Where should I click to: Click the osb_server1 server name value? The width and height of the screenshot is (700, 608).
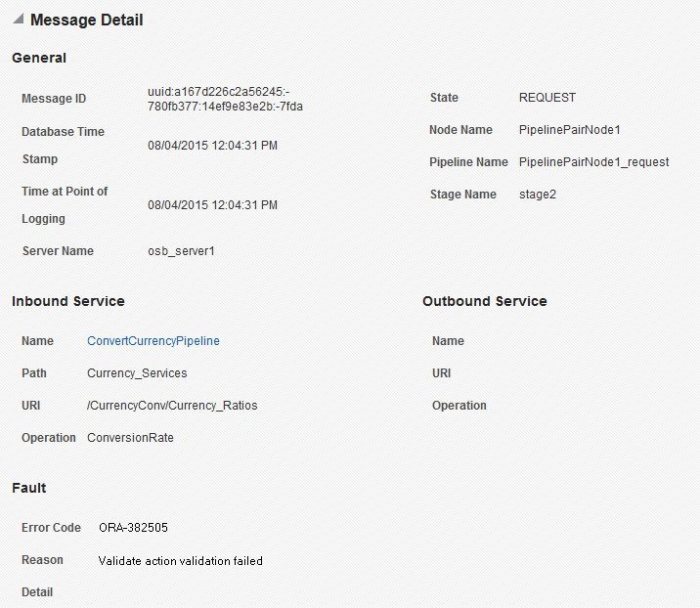coord(181,251)
